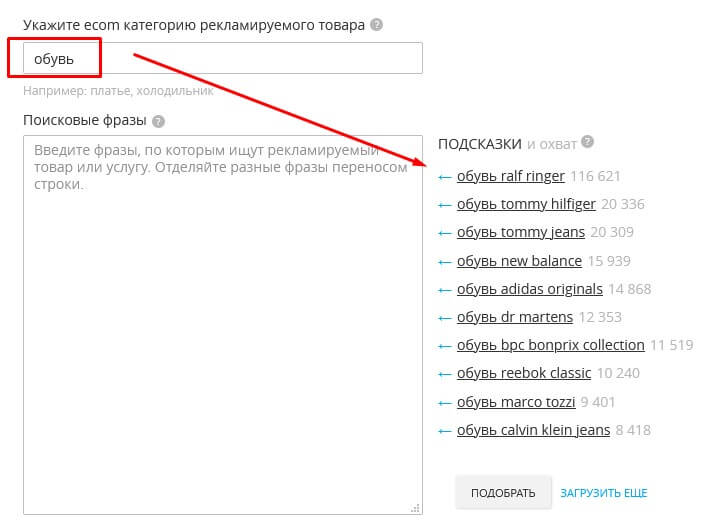Screen dimensions: 720x524
Task: Focus the ecom category input with обувь
Action: click(x=223, y=58)
